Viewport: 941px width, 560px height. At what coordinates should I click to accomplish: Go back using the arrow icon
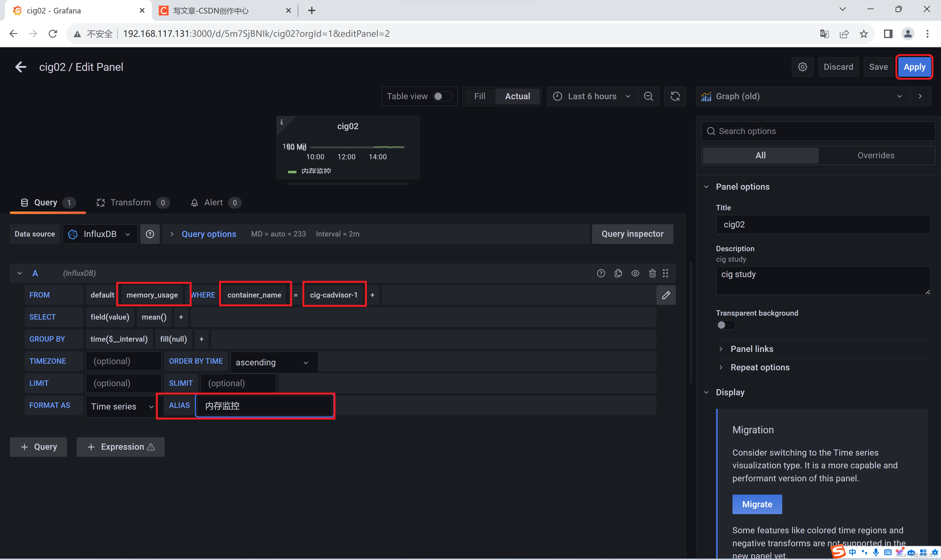click(x=21, y=67)
